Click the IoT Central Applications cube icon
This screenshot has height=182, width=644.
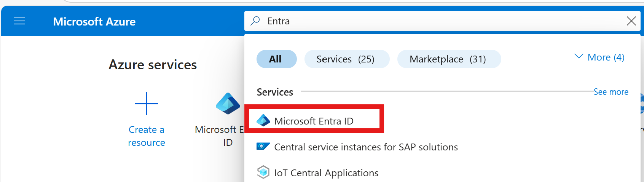tap(263, 172)
